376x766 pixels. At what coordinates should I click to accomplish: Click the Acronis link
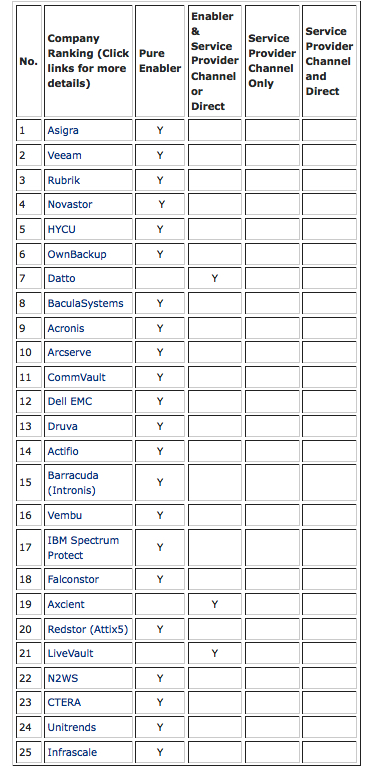[66, 328]
